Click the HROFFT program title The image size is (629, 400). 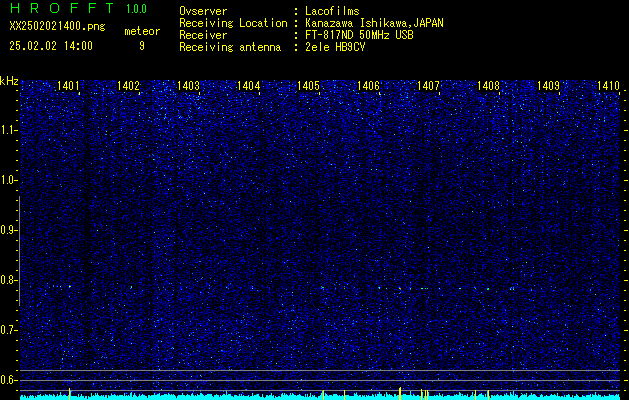pyautogui.click(x=62, y=8)
